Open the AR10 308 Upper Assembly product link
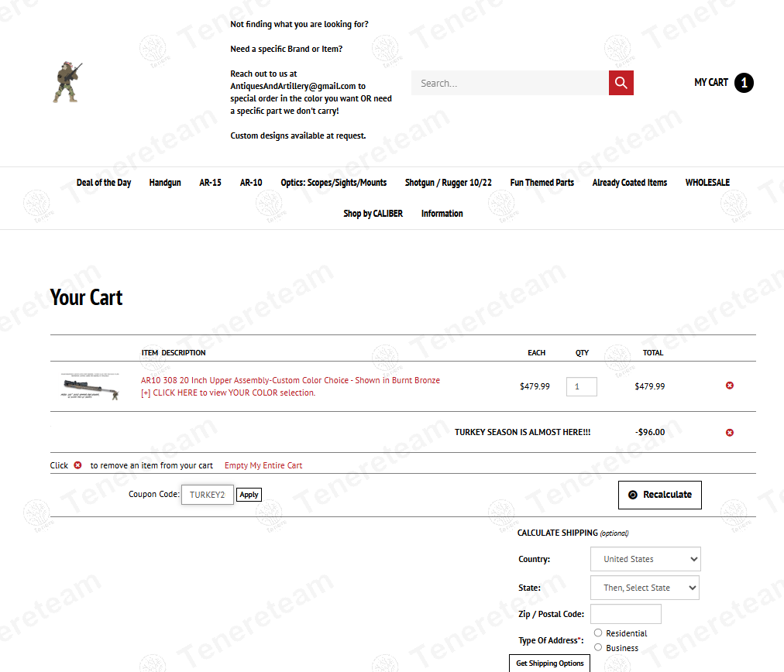Screen dimensions: 784x672 (x=291, y=380)
